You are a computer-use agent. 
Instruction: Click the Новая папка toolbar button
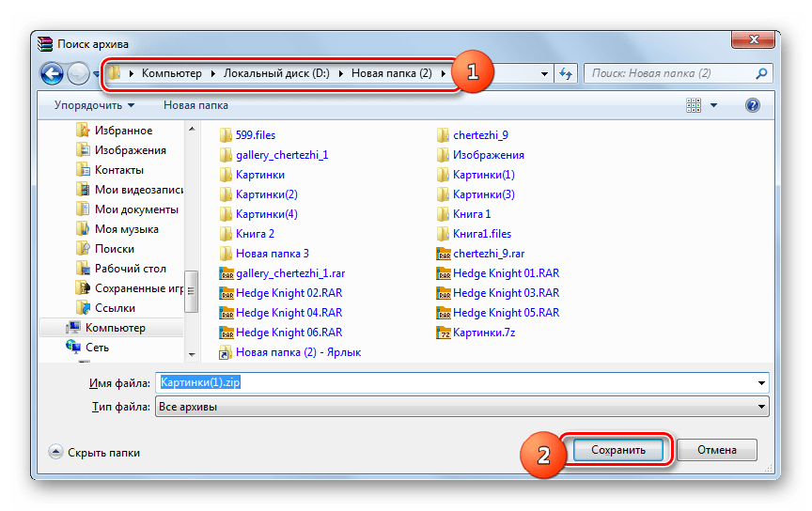pos(195,105)
